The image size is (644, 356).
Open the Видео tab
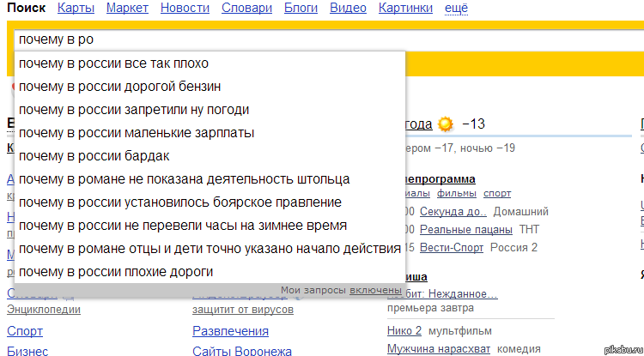point(348,8)
